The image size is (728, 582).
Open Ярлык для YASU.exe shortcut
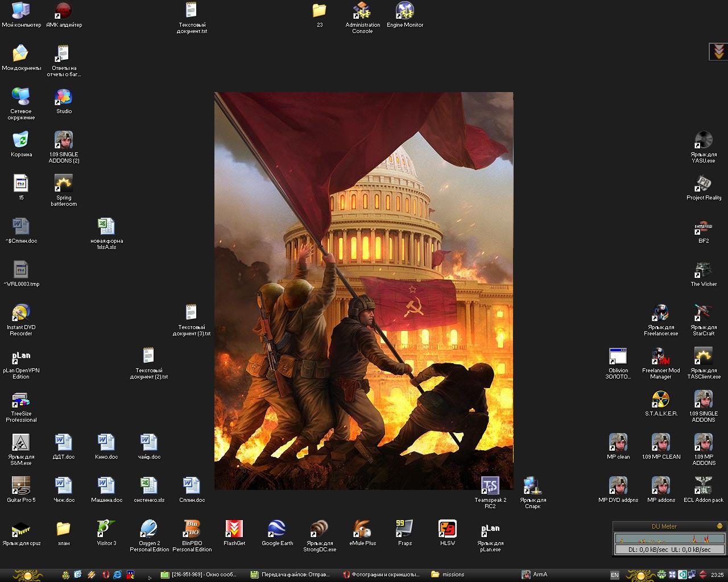[x=704, y=148]
